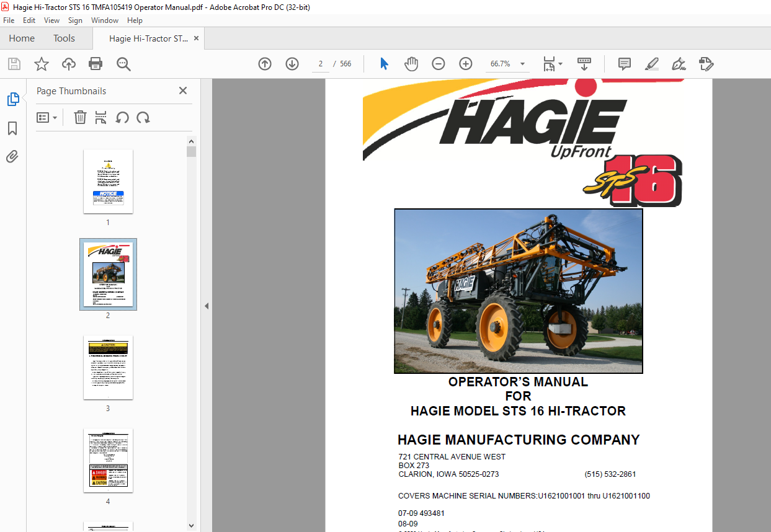Viewport: 771px width, 532px height.
Task: Click the read mode keyboard icon
Action: 584,64
